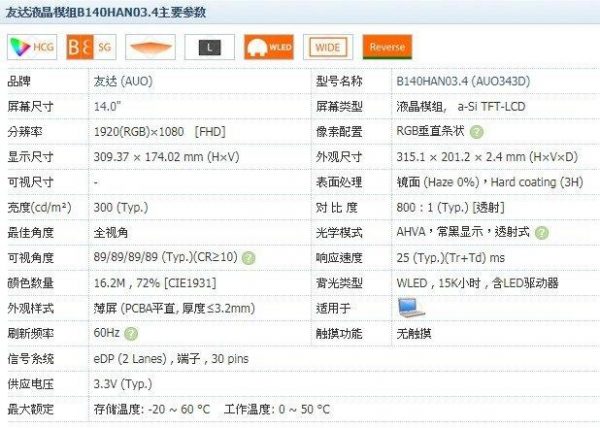The width and height of the screenshot is (600, 428).
Task: Click the orange flat panel shape icon
Action: [x=150, y=47]
